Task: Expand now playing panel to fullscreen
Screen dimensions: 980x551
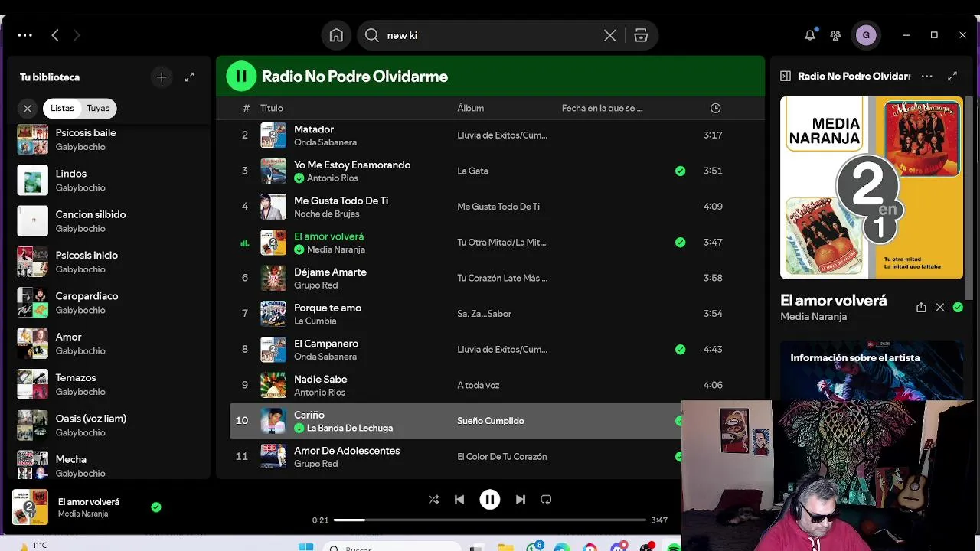Action: pyautogui.click(x=952, y=76)
